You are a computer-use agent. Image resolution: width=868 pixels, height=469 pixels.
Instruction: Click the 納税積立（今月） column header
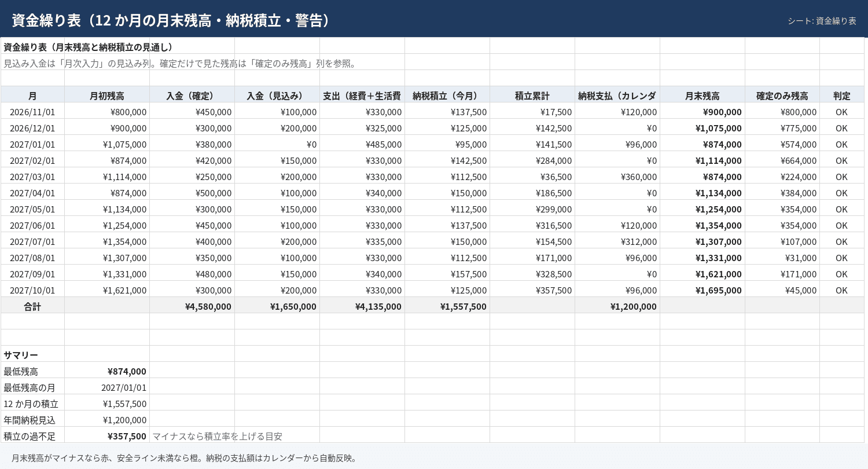pyautogui.click(x=447, y=96)
